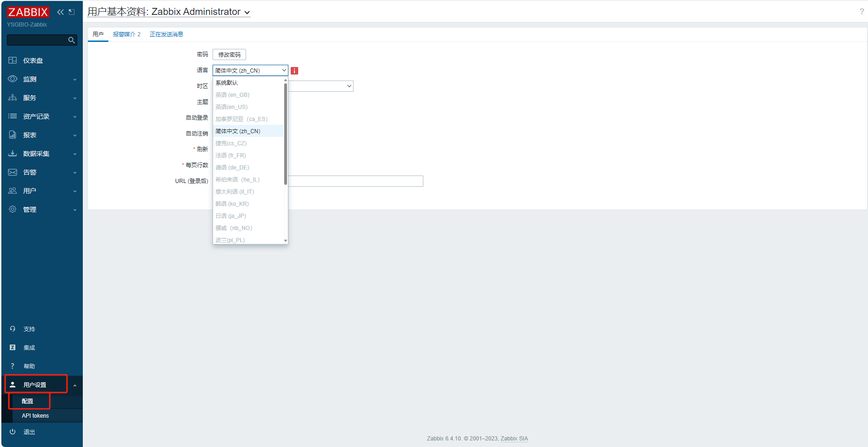Click the 集成 Z icon
Image resolution: width=868 pixels, height=447 pixels.
(x=13, y=347)
